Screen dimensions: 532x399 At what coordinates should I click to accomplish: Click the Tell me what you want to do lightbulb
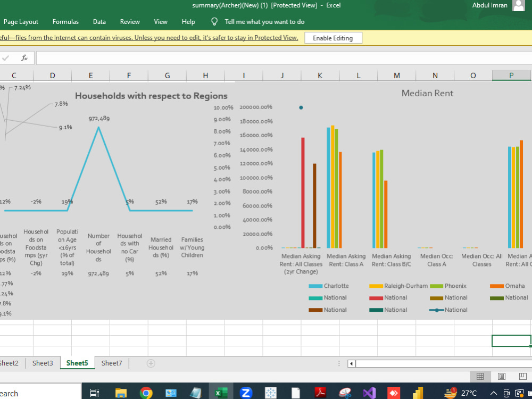214,22
